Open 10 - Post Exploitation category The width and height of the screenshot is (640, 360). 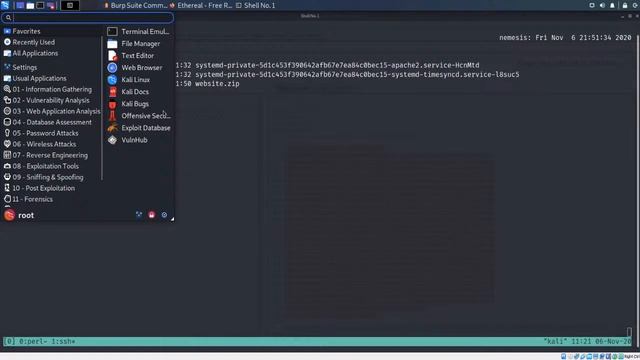51,188
